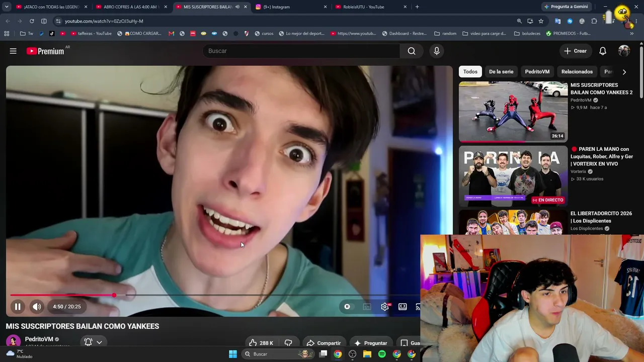Click the taskbar Buscar search box
The image size is (644, 362).
point(278,354)
